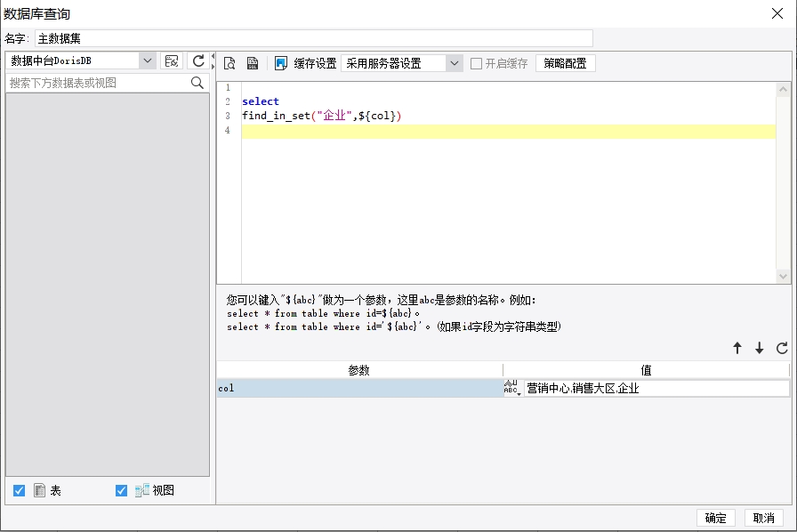Click the save cache settings icon

pos(281,63)
